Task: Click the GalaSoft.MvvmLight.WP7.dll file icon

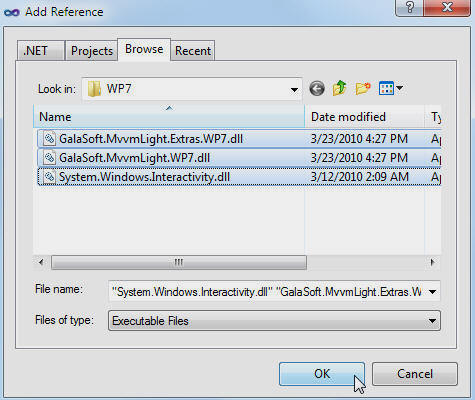Action: (49, 158)
